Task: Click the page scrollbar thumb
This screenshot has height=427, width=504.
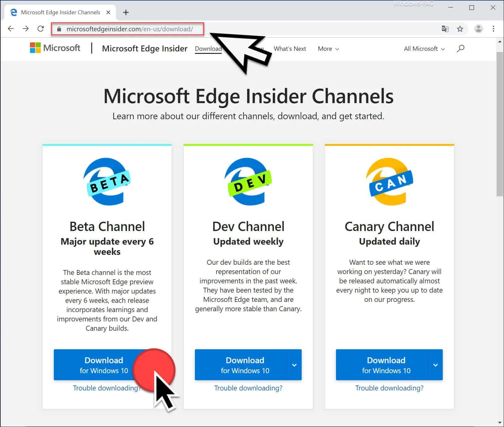Action: (x=500, y=124)
